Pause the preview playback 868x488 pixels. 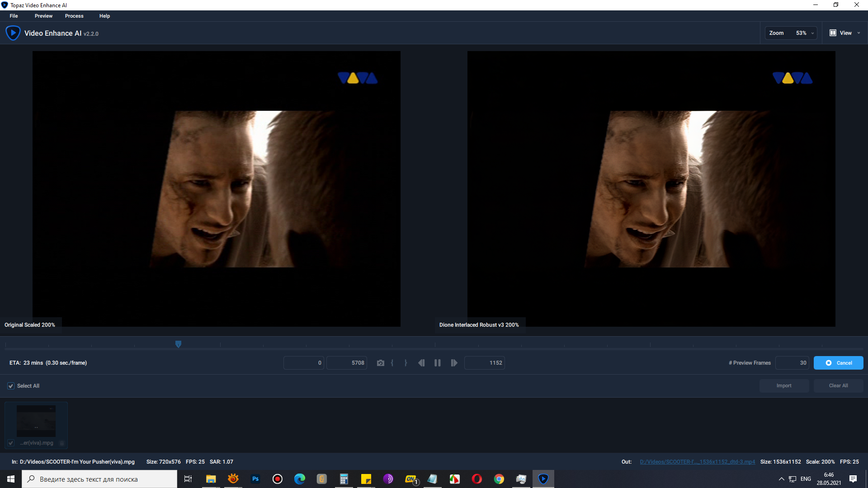pos(438,363)
